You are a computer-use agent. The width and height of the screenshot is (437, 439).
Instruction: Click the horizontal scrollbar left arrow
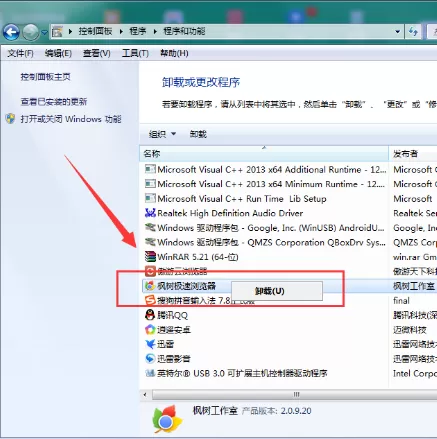click(x=145, y=395)
